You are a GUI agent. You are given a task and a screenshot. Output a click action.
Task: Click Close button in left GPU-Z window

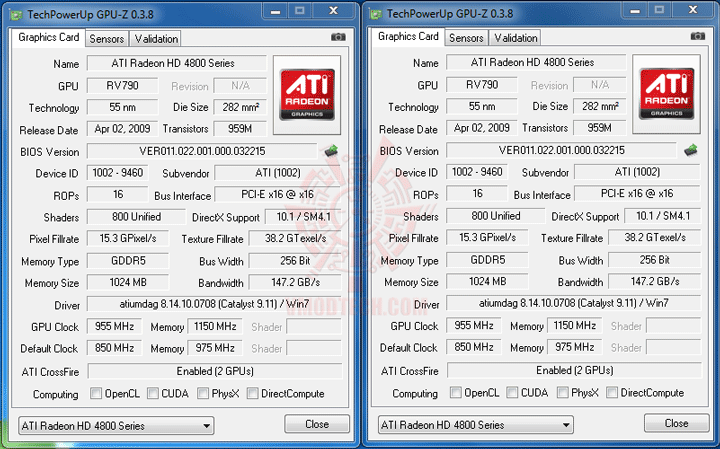pos(317,424)
